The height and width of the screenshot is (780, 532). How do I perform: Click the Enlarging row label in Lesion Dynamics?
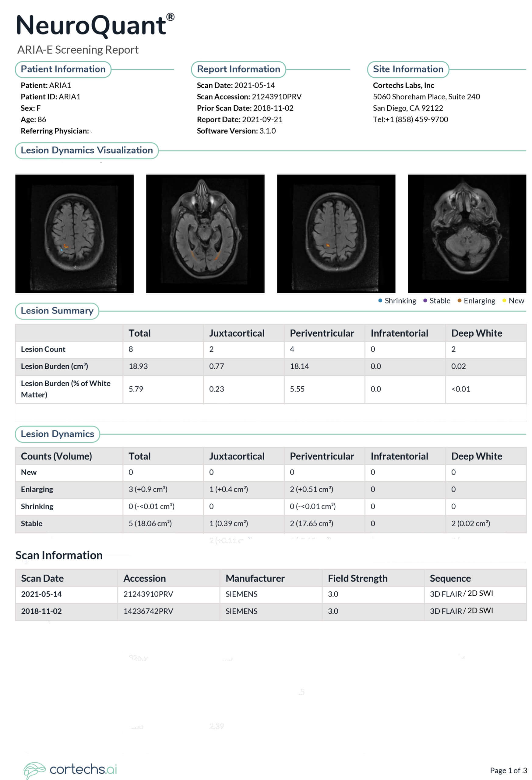click(37, 490)
